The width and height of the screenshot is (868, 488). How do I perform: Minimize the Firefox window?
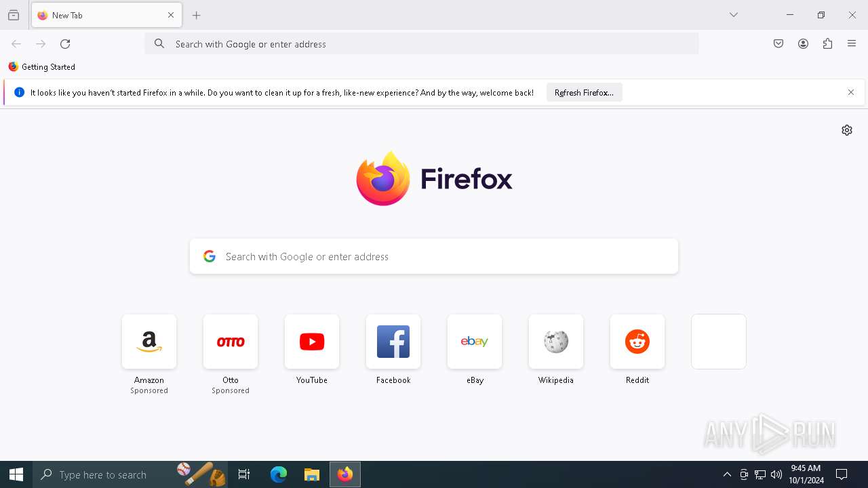pos(790,15)
